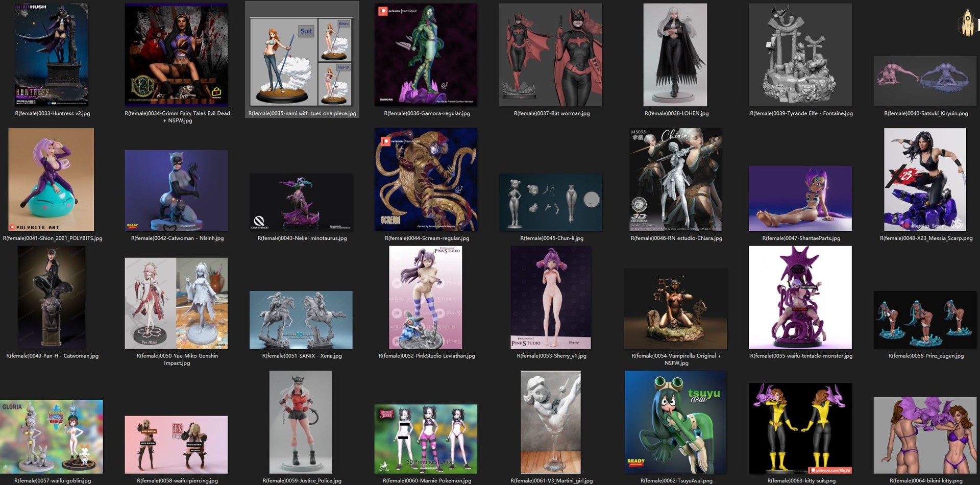Viewport: 980px width, 485px height.
Task: Open X23_Messia_Scarp thumbnail
Action: tap(925, 180)
